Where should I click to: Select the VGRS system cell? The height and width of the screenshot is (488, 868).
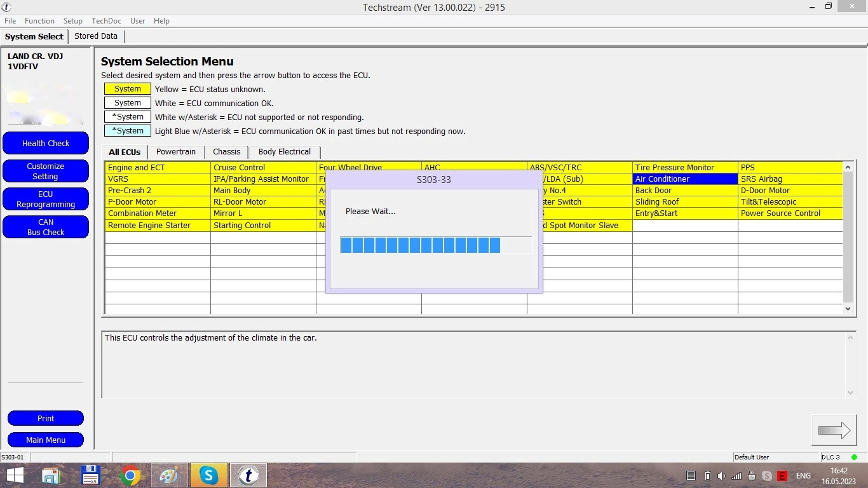click(x=158, y=179)
